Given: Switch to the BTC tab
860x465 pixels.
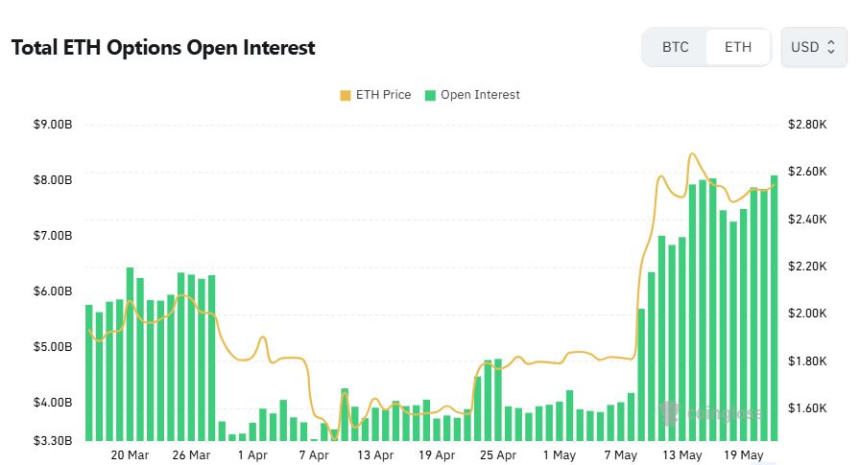Looking at the screenshot, I should pyautogui.click(x=675, y=47).
